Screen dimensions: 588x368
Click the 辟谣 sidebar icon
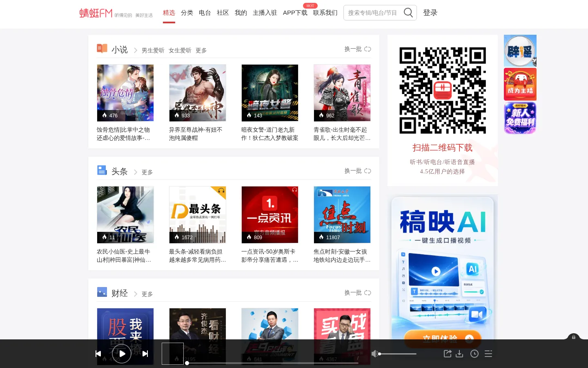click(x=520, y=51)
